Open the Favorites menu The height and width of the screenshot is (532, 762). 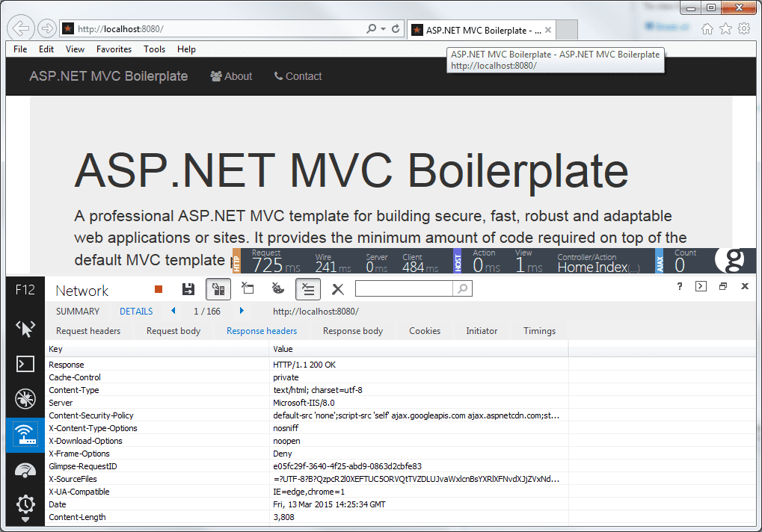pyautogui.click(x=114, y=49)
